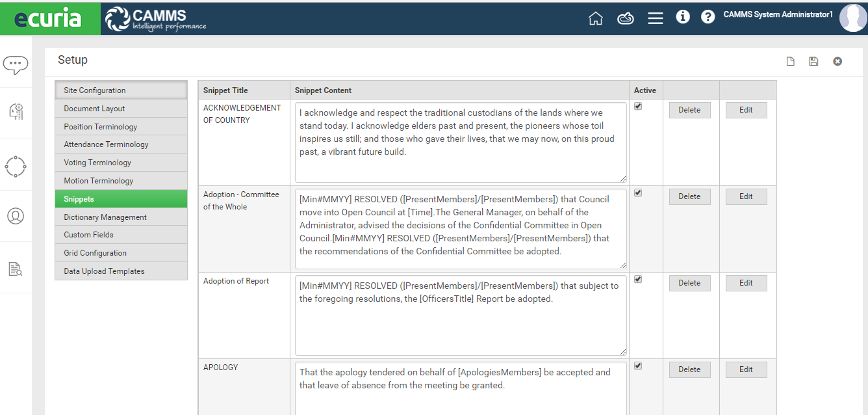
Task: Open Motion Terminology menu item
Action: point(121,181)
